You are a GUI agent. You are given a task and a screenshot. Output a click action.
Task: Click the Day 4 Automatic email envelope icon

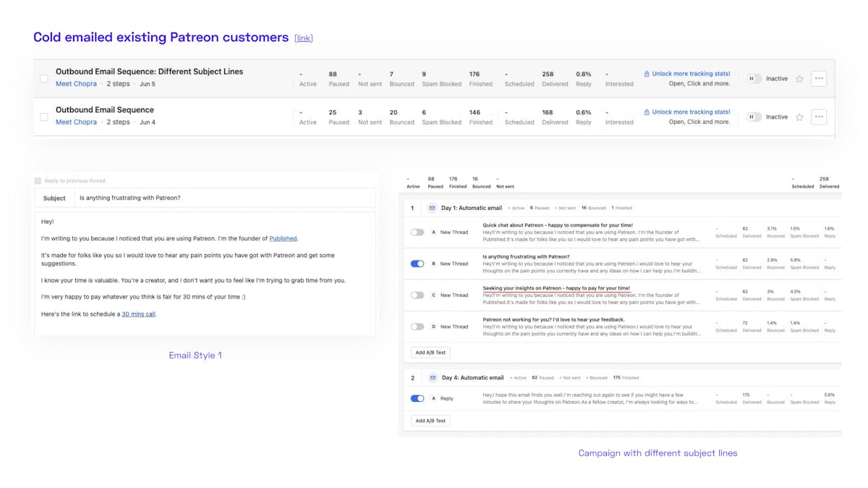point(432,378)
